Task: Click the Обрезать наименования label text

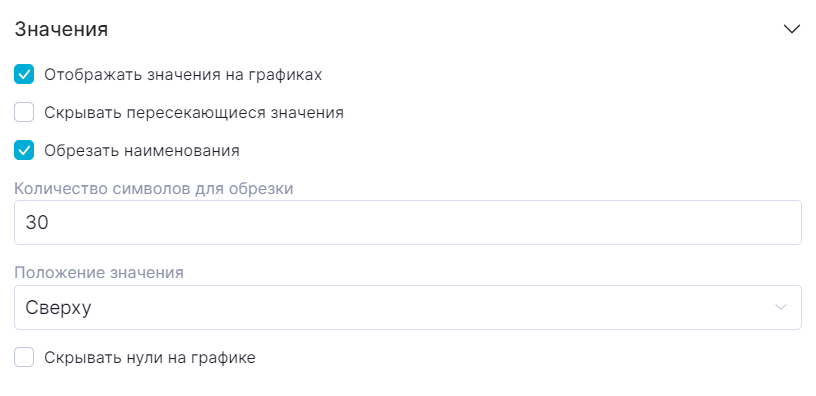Action: [x=142, y=151]
